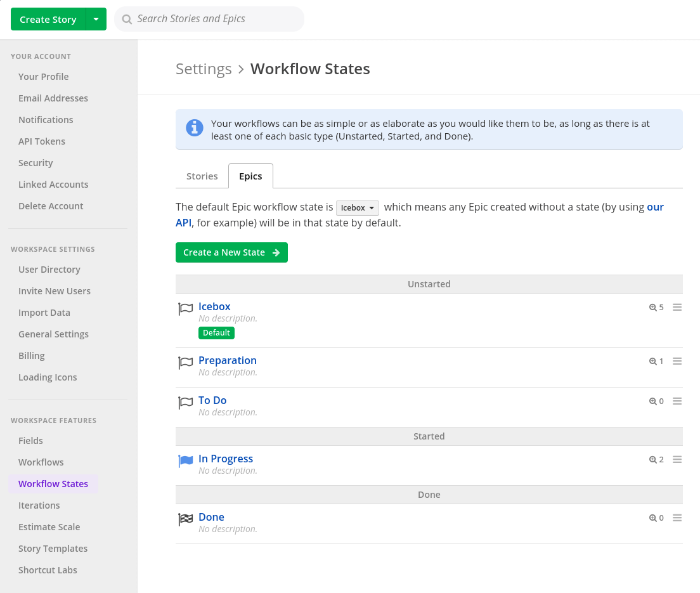700x593 pixels.
Task: Click the checkered flag icon for Done
Action: click(x=185, y=519)
